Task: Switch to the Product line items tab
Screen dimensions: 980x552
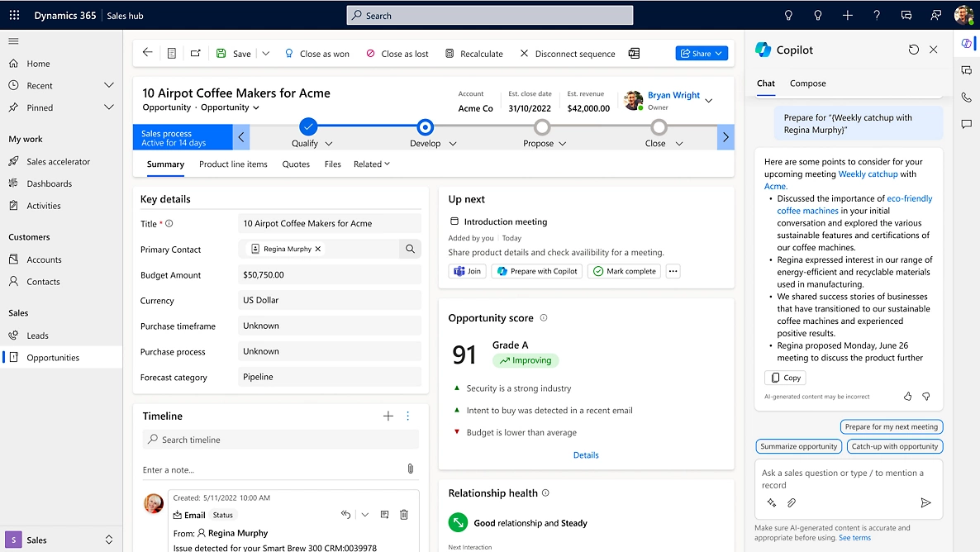Action: [233, 164]
